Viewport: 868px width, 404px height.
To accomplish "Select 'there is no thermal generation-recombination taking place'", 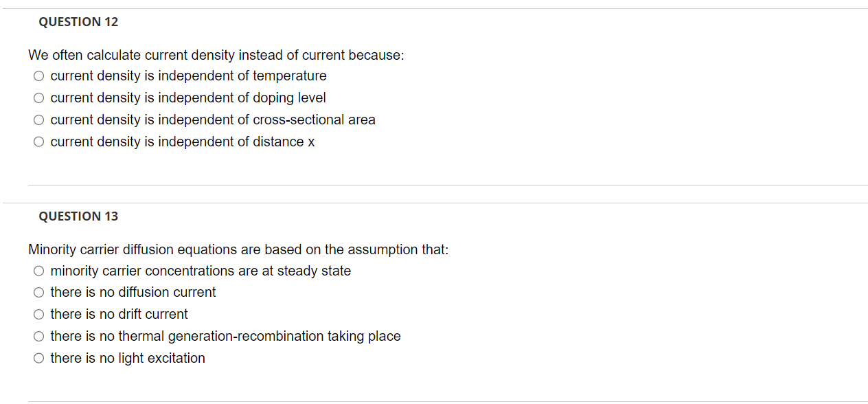I will click(x=38, y=336).
